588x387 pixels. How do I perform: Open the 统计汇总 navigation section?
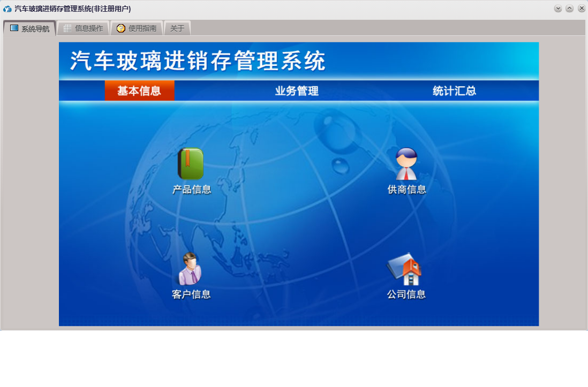click(454, 91)
